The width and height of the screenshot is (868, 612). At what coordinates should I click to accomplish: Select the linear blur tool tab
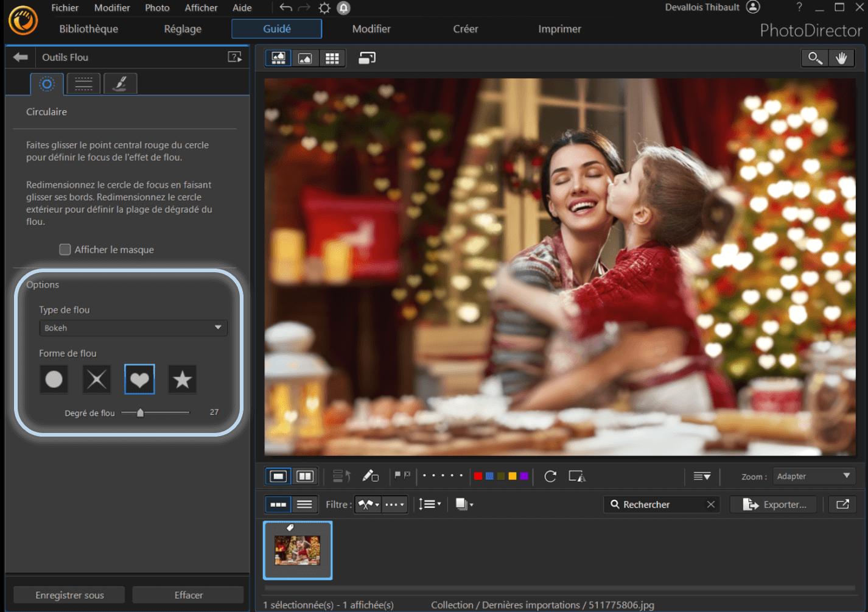point(83,83)
